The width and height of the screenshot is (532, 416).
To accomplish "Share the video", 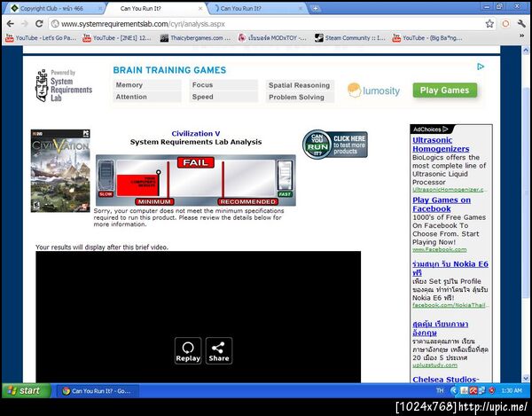I will pyautogui.click(x=219, y=351).
